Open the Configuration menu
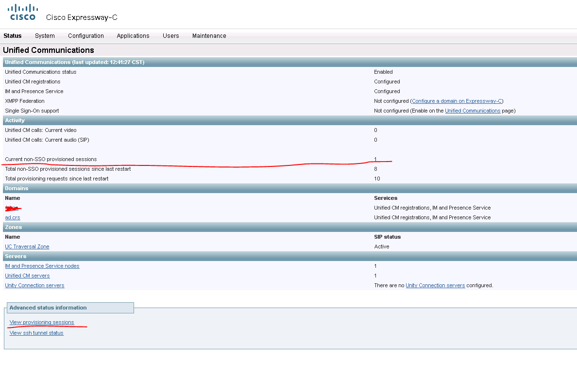 [x=86, y=36]
